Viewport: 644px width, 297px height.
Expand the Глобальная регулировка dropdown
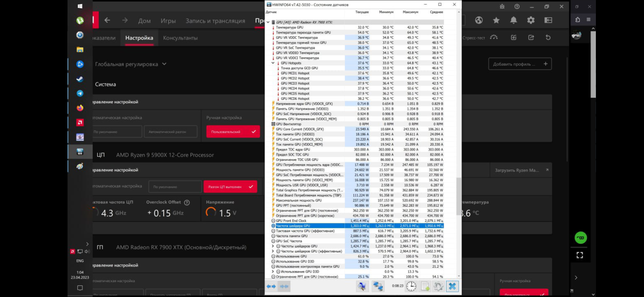[x=130, y=64]
